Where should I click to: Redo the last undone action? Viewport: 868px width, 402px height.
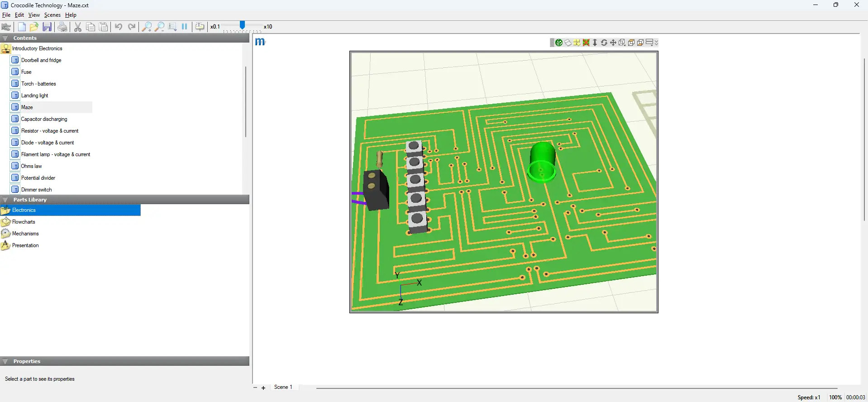132,27
